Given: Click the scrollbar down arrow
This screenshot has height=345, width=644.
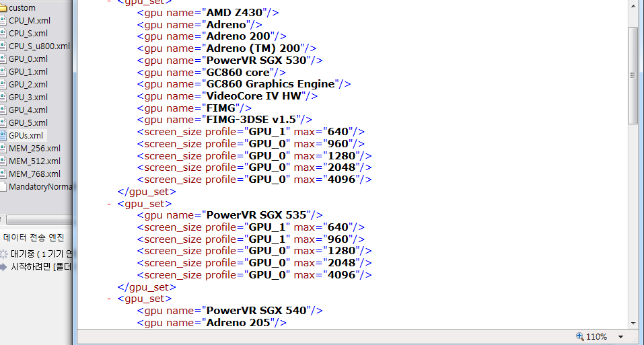Looking at the screenshot, I should (633, 323).
